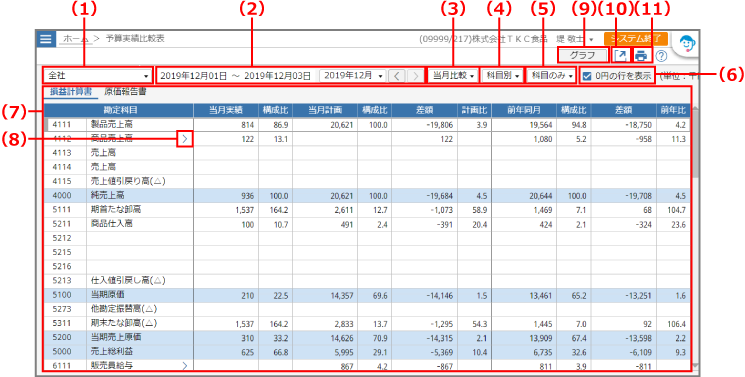Click the 当月実績 column header
This screenshot has width=745, height=377.
(226, 110)
